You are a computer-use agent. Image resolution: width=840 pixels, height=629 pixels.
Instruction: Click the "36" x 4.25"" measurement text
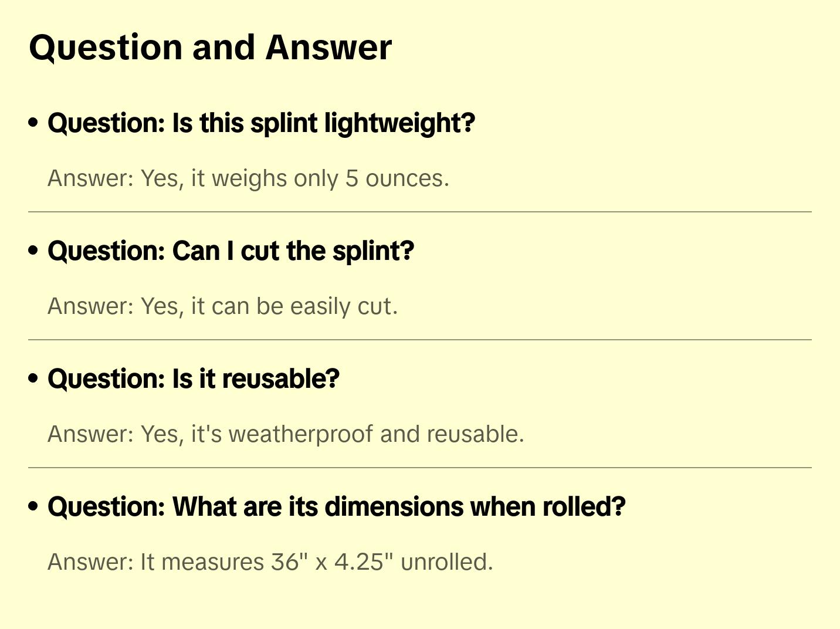coord(332,562)
